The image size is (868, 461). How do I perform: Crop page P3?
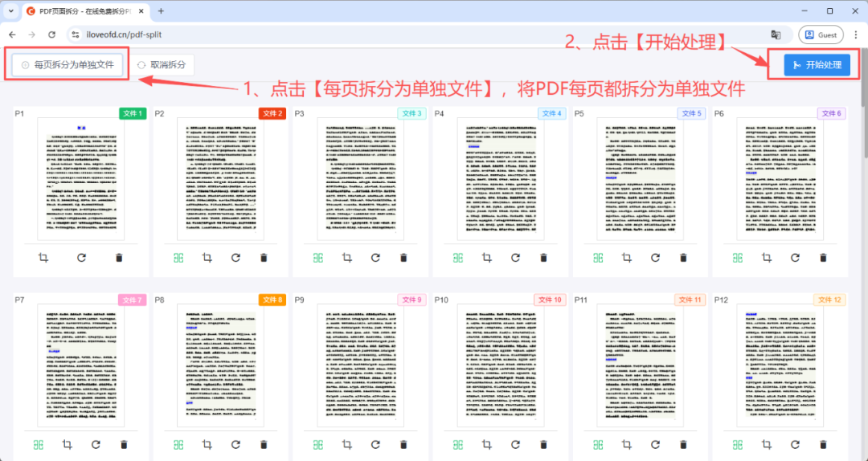coord(347,257)
